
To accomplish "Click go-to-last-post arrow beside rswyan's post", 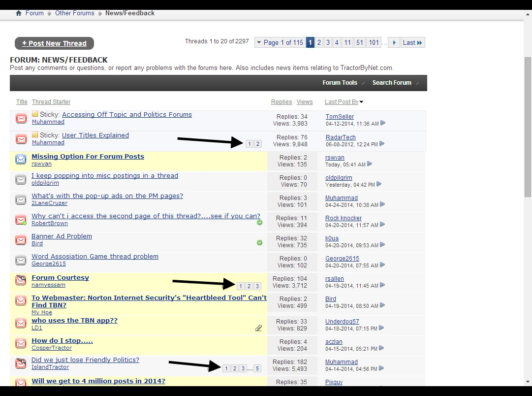I will click(x=370, y=165).
